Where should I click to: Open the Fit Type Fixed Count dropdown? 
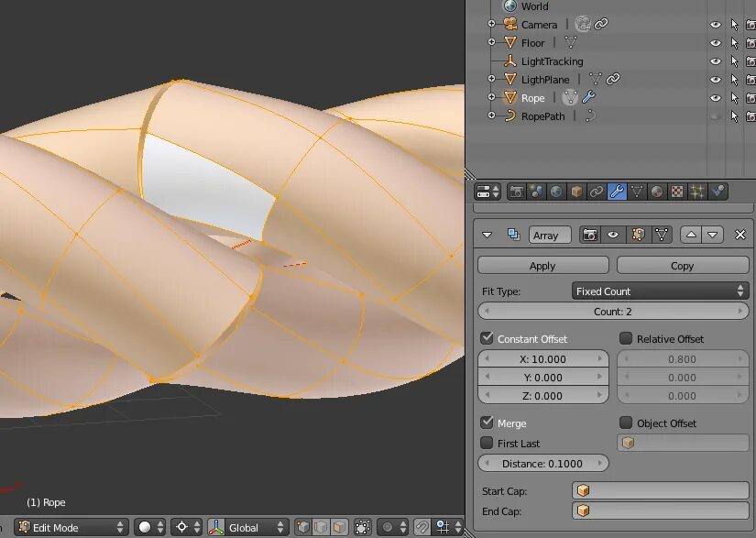(659, 291)
